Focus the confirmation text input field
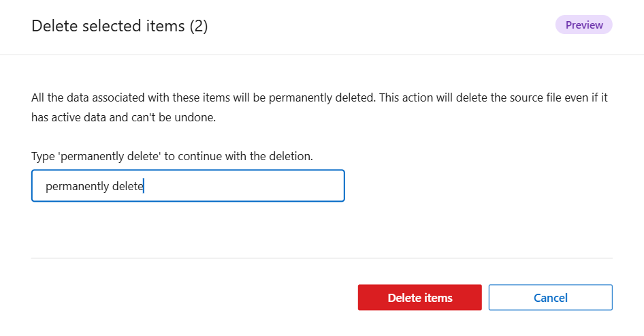 tap(187, 186)
